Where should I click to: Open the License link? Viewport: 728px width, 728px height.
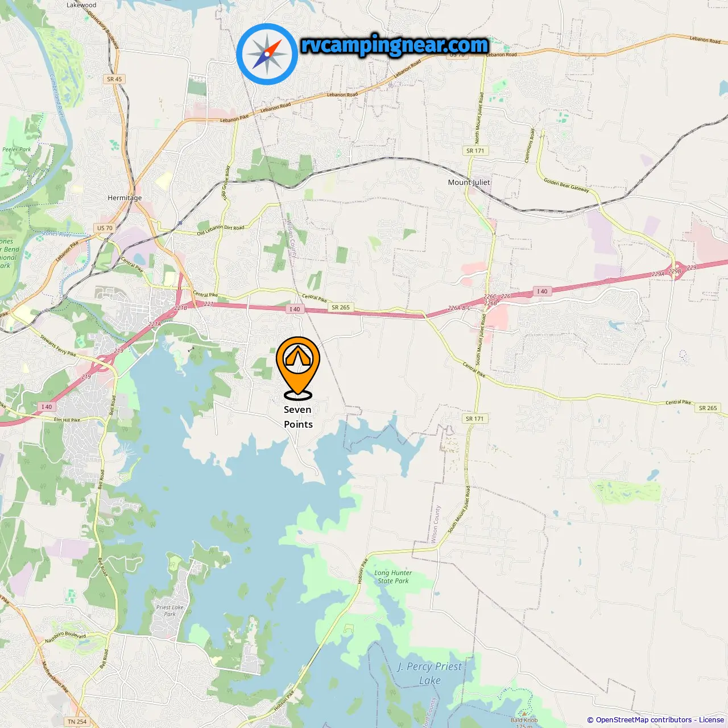tap(712, 720)
